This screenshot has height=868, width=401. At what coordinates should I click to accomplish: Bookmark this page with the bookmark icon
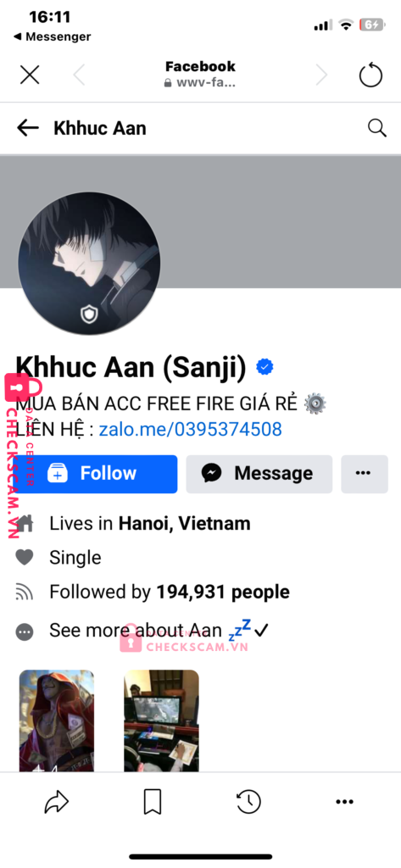tap(153, 801)
